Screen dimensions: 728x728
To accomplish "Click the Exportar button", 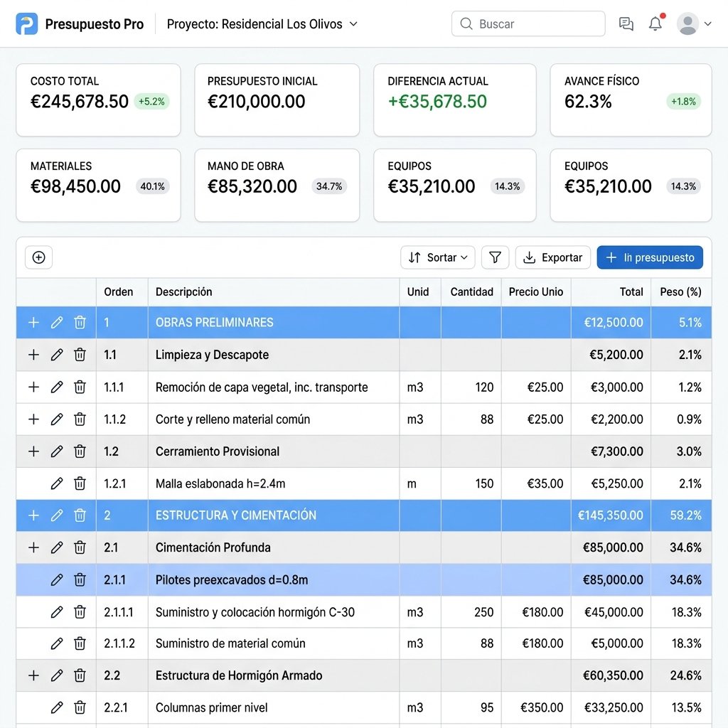I will tap(552, 257).
